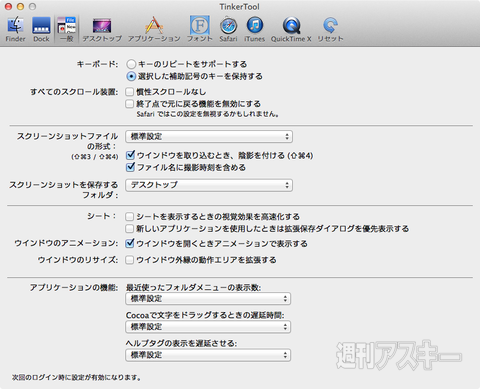Open the QuickTime X settings pane
The height and width of the screenshot is (389, 480).
291,29
